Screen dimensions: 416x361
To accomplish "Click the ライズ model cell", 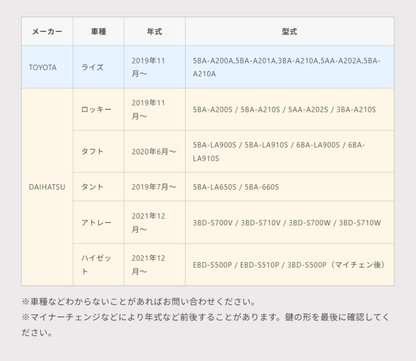I will point(98,67).
